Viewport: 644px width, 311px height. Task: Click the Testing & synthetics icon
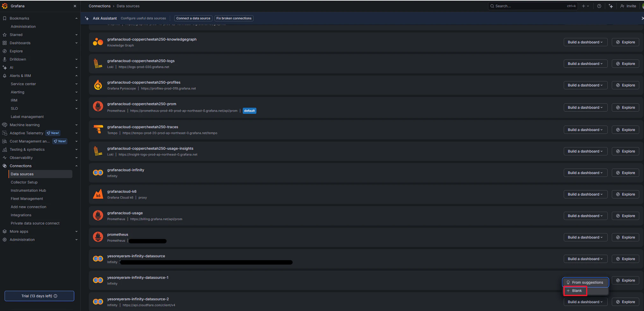pos(4,149)
